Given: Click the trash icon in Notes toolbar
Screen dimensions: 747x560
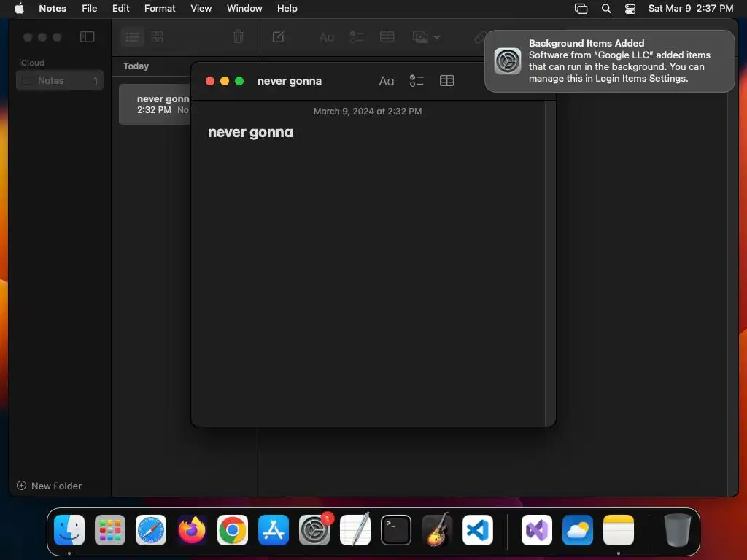Looking at the screenshot, I should pos(239,36).
